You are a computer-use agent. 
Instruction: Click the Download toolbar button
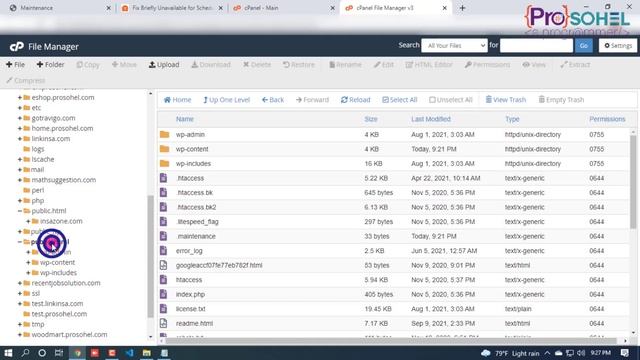(211, 64)
